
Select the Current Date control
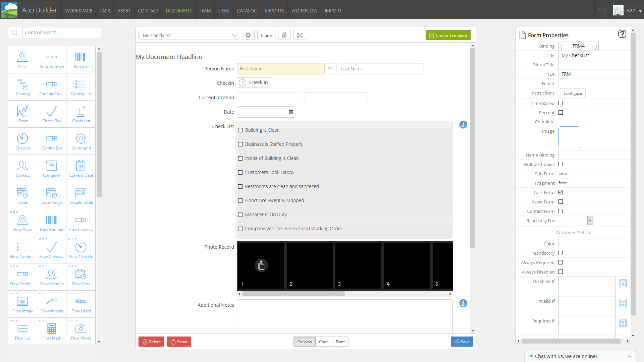pos(80,168)
